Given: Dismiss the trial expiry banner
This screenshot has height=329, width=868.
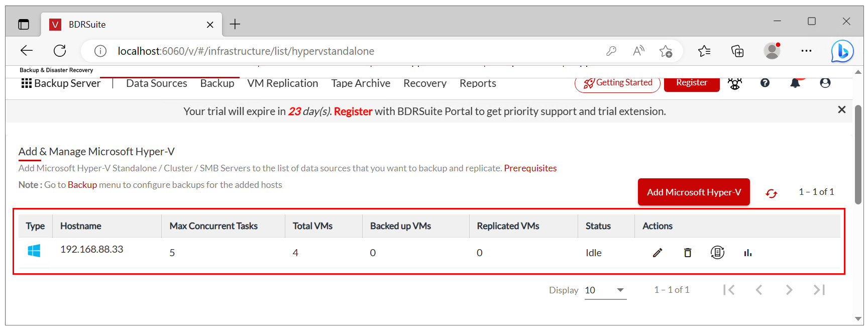Looking at the screenshot, I should coord(842,109).
